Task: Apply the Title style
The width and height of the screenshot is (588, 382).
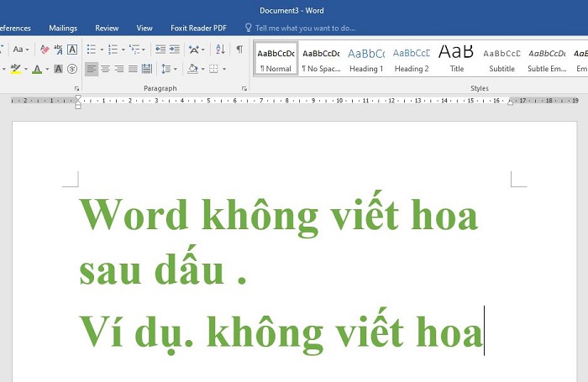Action: pos(456,59)
